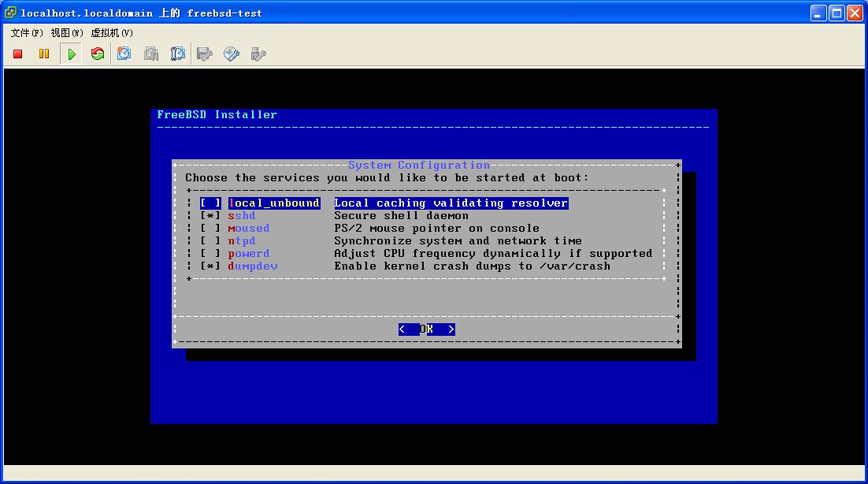868x484 pixels.
Task: Open the 虚拟机(V) menu
Action: 112,33
